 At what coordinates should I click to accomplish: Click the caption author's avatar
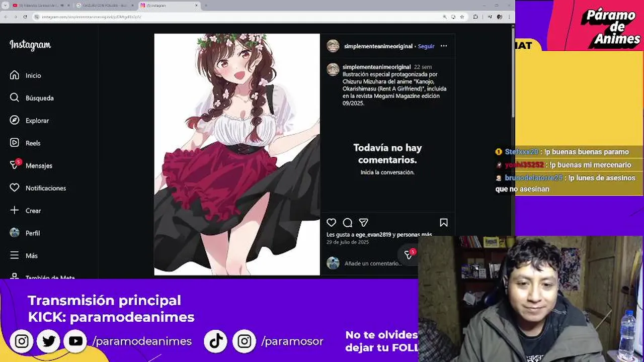[x=333, y=69]
